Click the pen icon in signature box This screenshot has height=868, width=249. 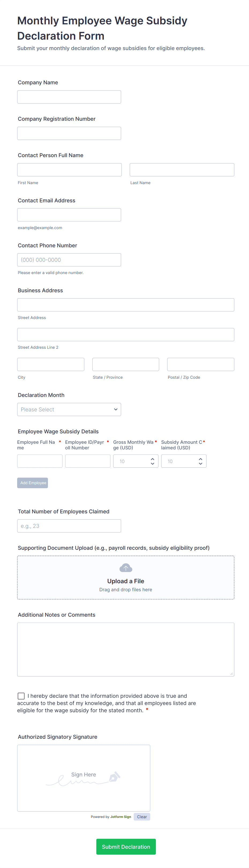tap(114, 777)
